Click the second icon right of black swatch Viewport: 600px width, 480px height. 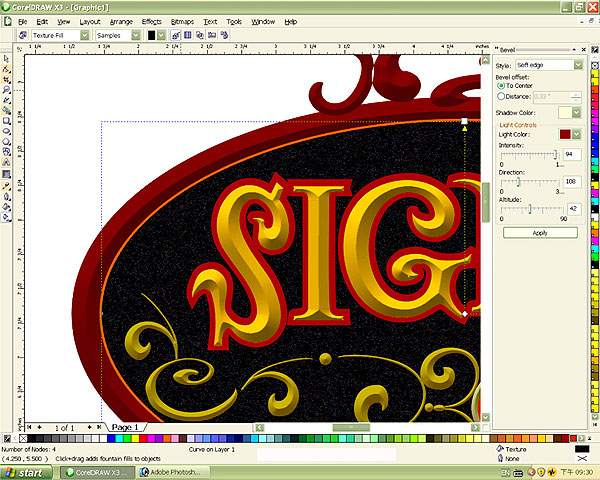coord(188,35)
